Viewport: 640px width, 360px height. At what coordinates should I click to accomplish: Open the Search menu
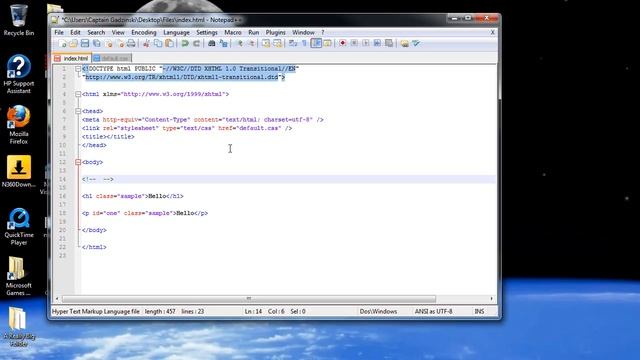pyautogui.click(x=96, y=32)
